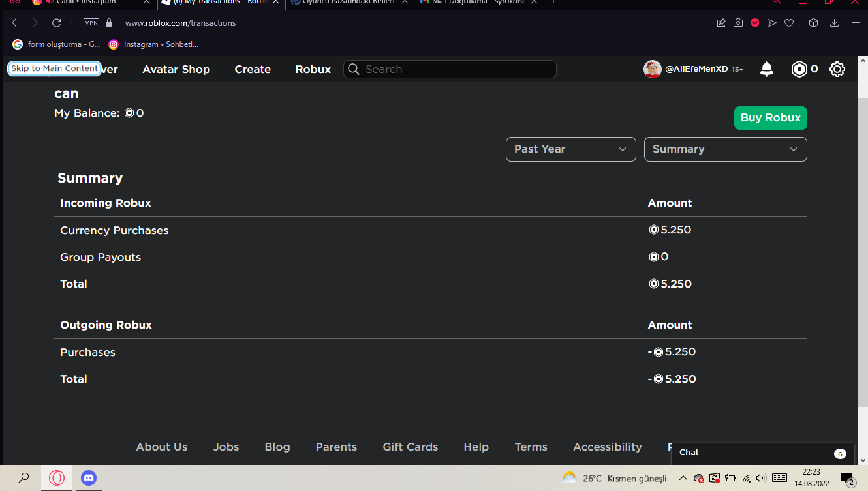Open Windows action center notifications
The image size is (868, 491).
click(848, 479)
